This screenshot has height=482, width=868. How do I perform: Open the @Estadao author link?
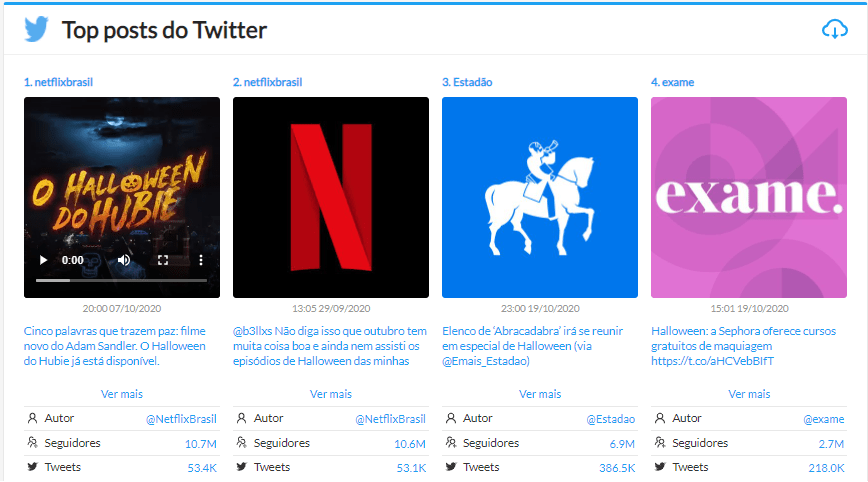point(610,419)
